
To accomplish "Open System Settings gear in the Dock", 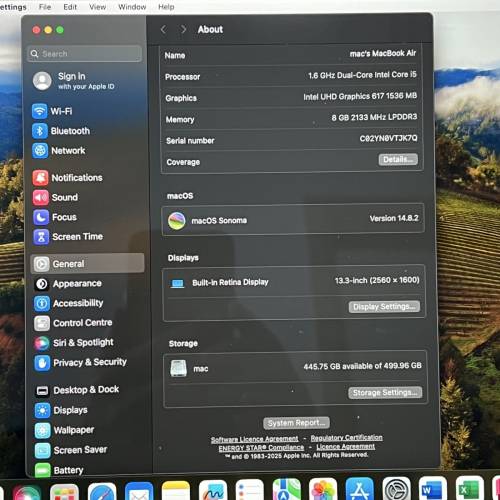I will click(396, 489).
